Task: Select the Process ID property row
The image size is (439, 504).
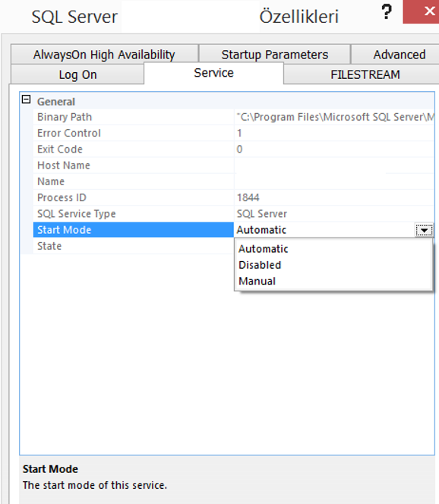Action: (x=233, y=197)
